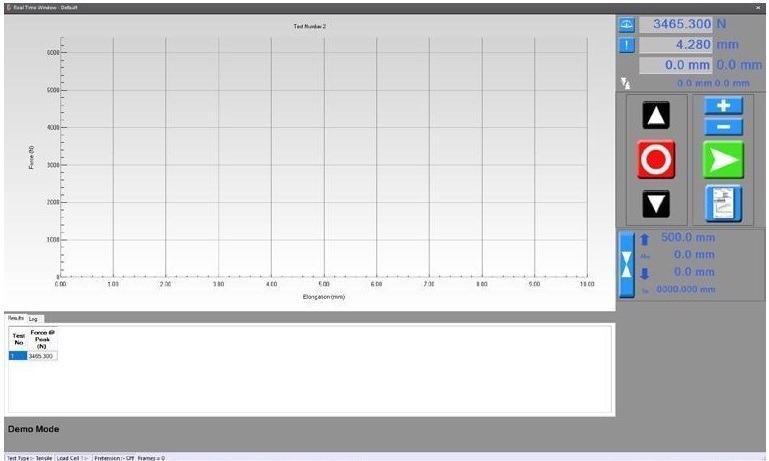Image resolution: width=769 pixels, height=461 pixels.
Task: Open the report document icon
Action: pyautogui.click(x=723, y=203)
